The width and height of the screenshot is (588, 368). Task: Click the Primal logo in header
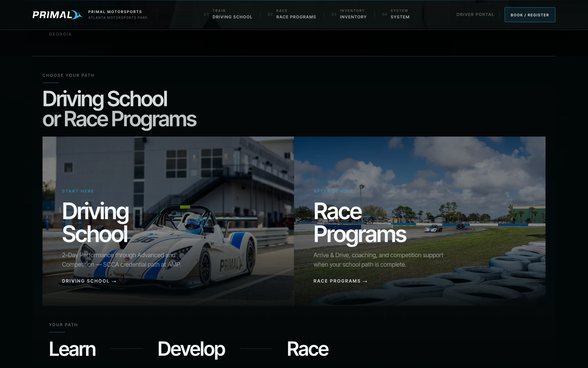coord(58,15)
